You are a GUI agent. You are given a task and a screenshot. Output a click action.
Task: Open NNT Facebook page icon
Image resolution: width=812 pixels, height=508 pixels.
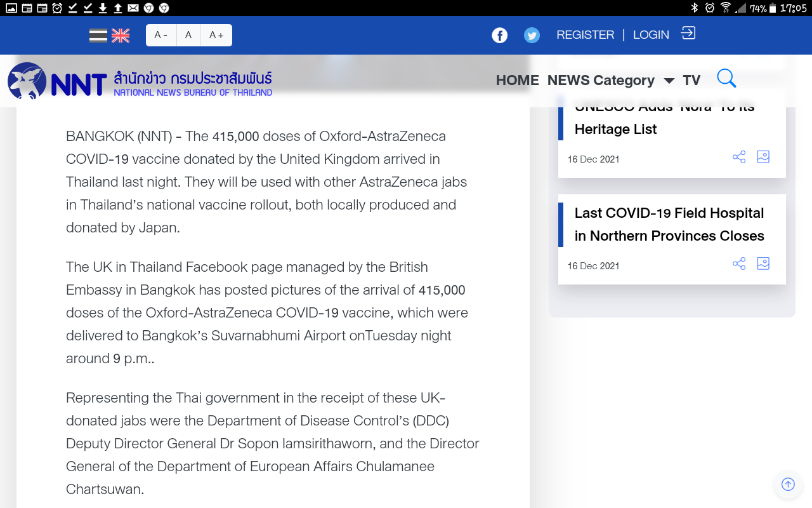[500, 36]
